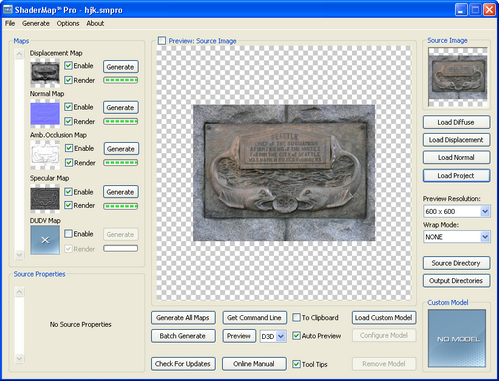Click the Displacement Map thumbnail

45,72
